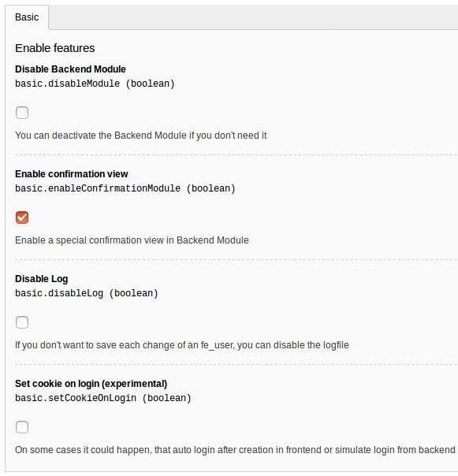Image resolution: width=458 pixels, height=476 pixels.
Task: Click the Disable Backend Module label
Action: coord(70,69)
